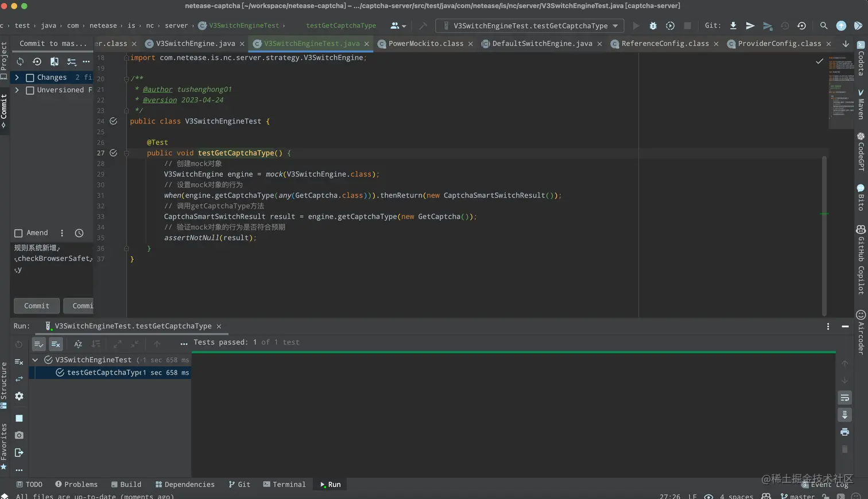Open the Terminal tool window tab
Screen dimensions: 868x499
pyautogui.click(x=284, y=485)
